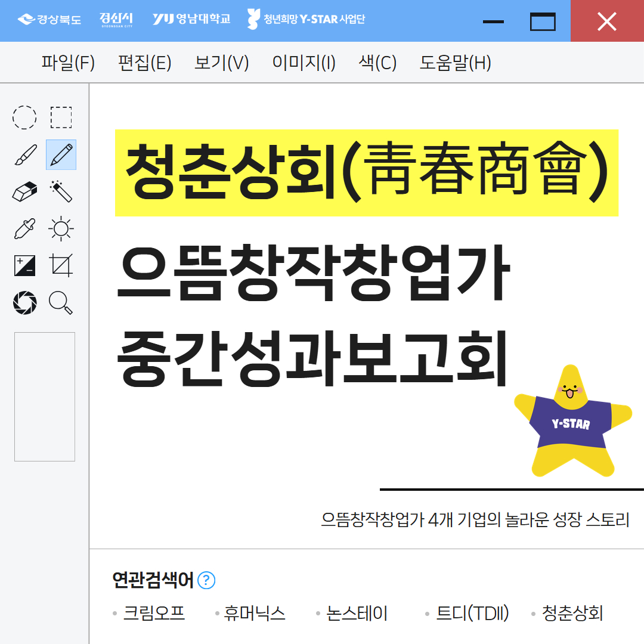
Task: Click the brightness sun icon
Action: point(61,228)
